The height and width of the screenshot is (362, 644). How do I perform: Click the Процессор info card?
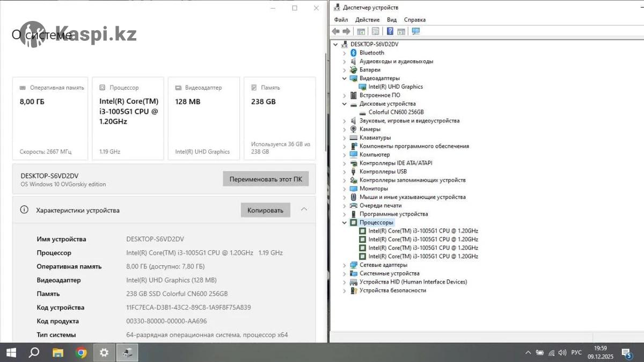click(128, 118)
